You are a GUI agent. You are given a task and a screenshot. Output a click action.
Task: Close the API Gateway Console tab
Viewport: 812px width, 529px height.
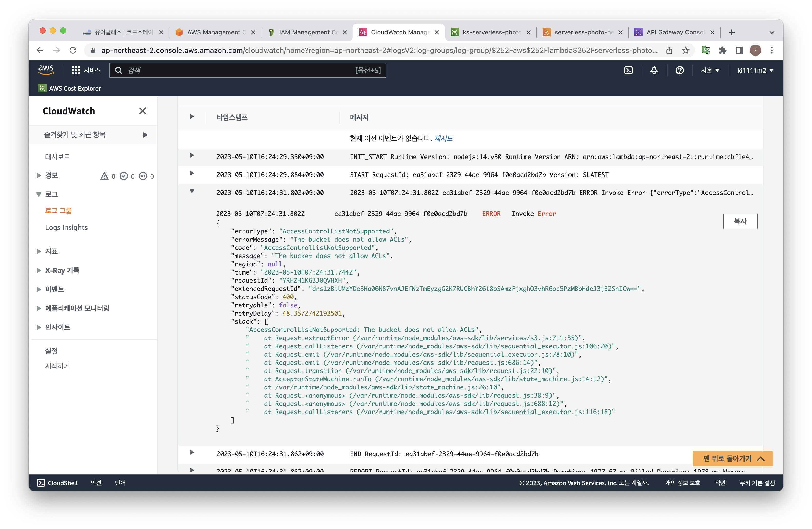[712, 32]
